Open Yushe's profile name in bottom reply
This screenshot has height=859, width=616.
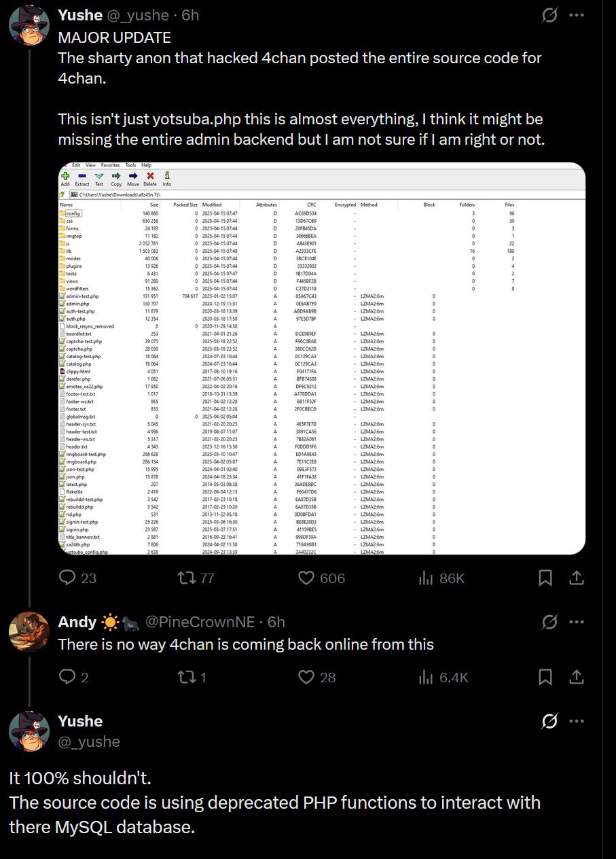point(80,721)
